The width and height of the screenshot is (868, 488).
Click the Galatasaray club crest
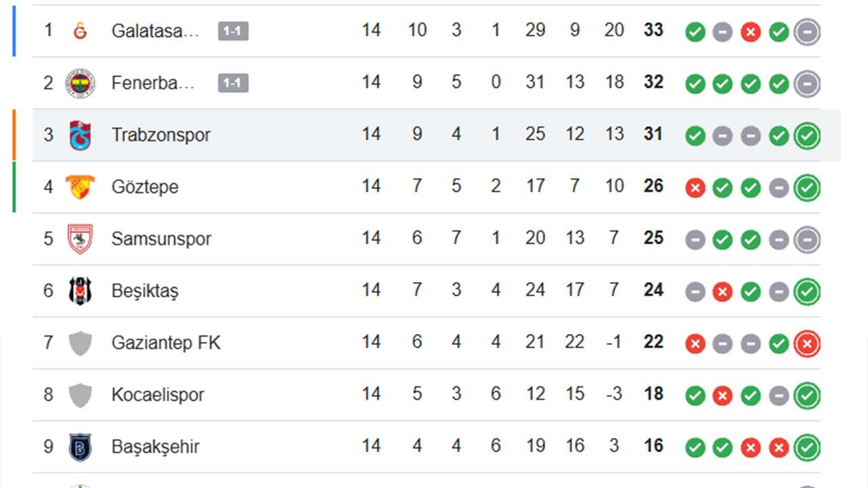79,30
